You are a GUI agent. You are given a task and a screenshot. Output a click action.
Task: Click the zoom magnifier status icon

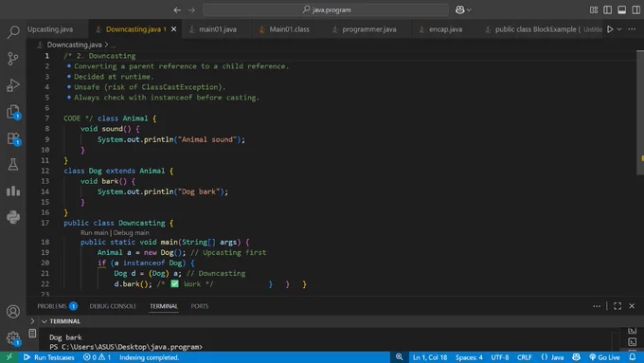point(399,357)
